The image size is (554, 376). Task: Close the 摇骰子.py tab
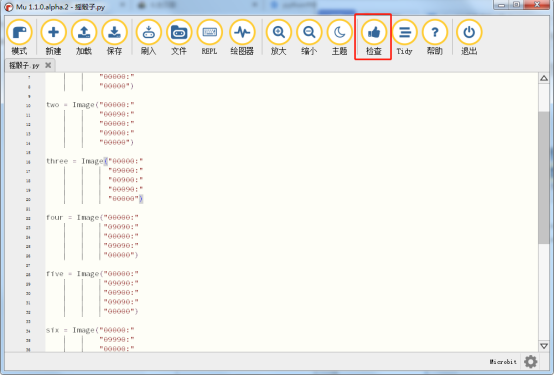click(x=48, y=65)
